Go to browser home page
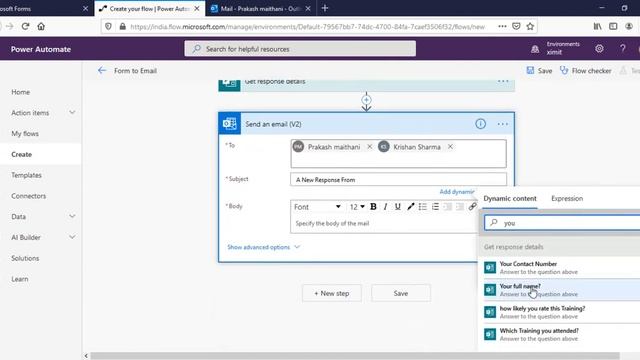This screenshot has height=360, width=640. (41, 27)
